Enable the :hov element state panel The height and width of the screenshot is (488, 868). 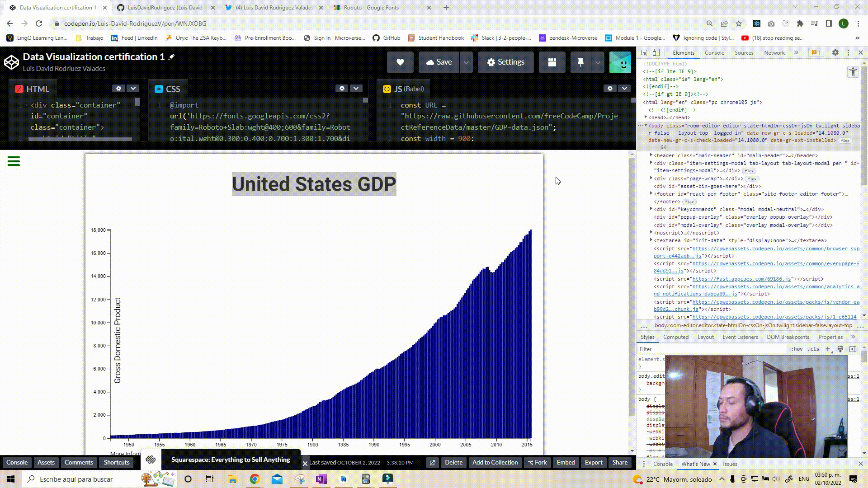pos(797,349)
